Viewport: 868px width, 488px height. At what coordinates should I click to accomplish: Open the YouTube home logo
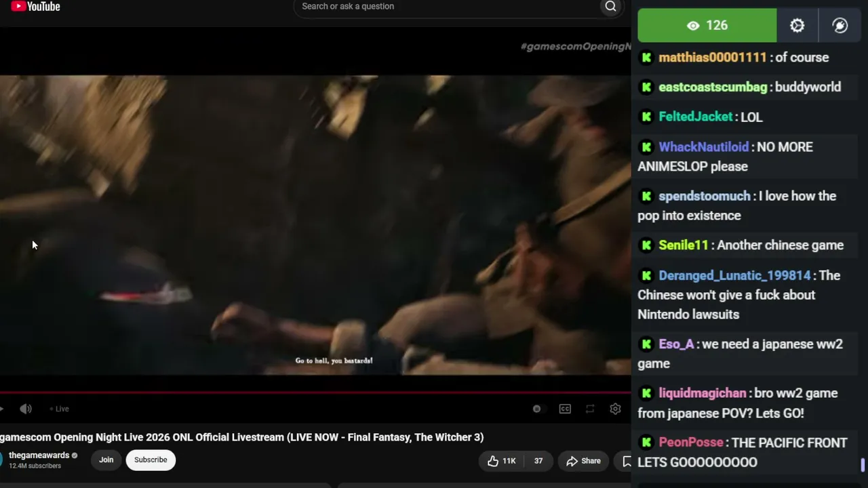(x=35, y=7)
